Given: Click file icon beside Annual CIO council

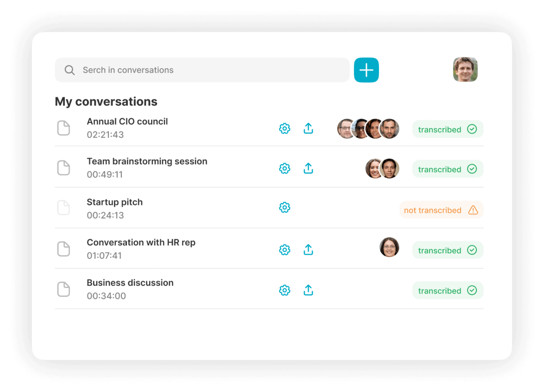Looking at the screenshot, I should pyautogui.click(x=63, y=128).
